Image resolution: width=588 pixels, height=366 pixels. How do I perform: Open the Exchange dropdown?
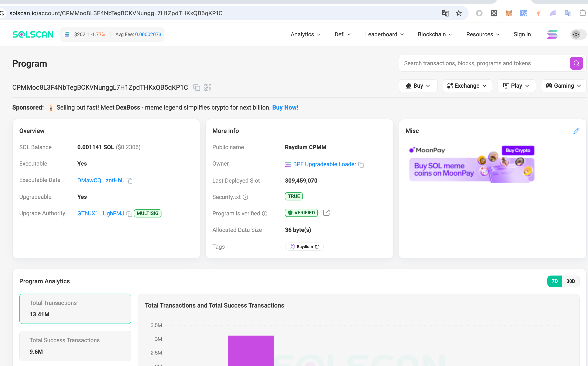[x=467, y=86]
